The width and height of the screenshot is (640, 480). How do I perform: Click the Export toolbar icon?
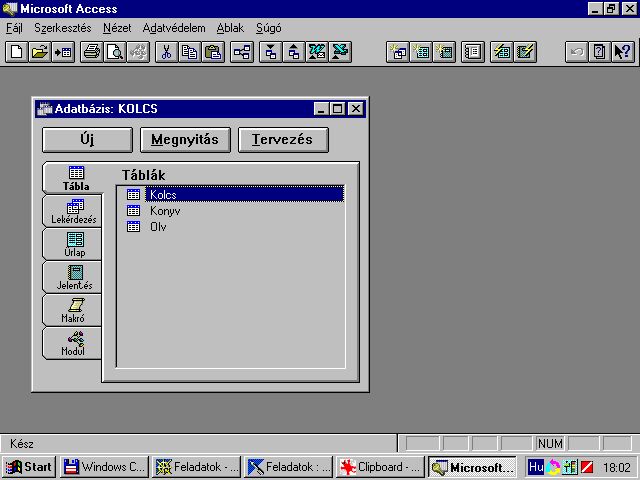(293, 52)
